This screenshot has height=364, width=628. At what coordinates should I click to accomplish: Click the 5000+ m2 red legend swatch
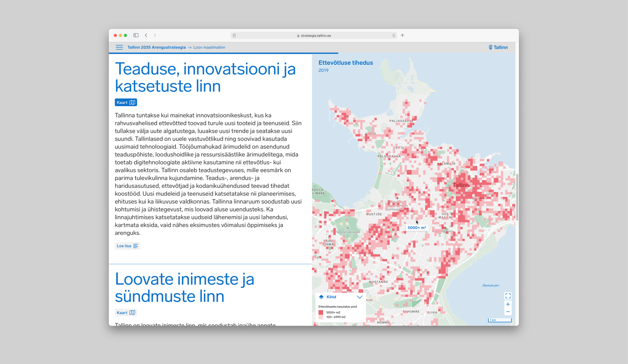pos(321,312)
